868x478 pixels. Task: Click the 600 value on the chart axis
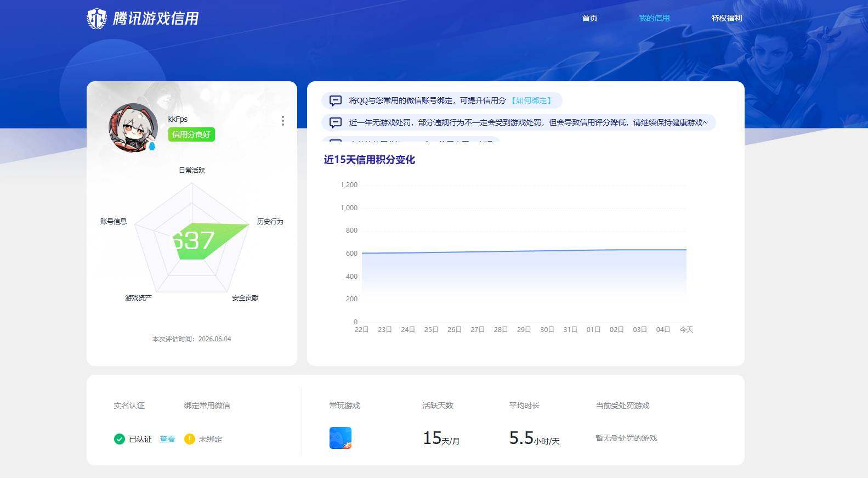351,254
